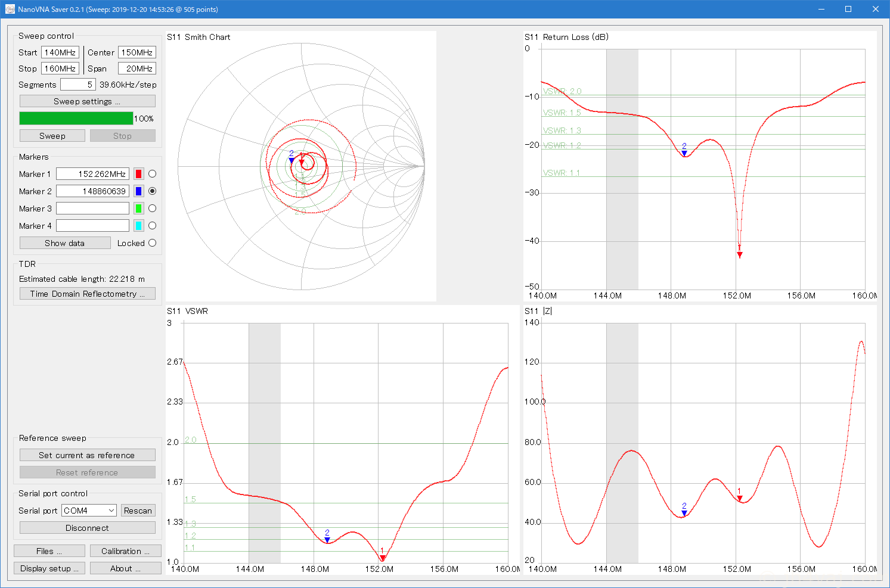Open the Marker 3 green color swatch
Image resolution: width=890 pixels, height=588 pixels.
pyautogui.click(x=139, y=209)
